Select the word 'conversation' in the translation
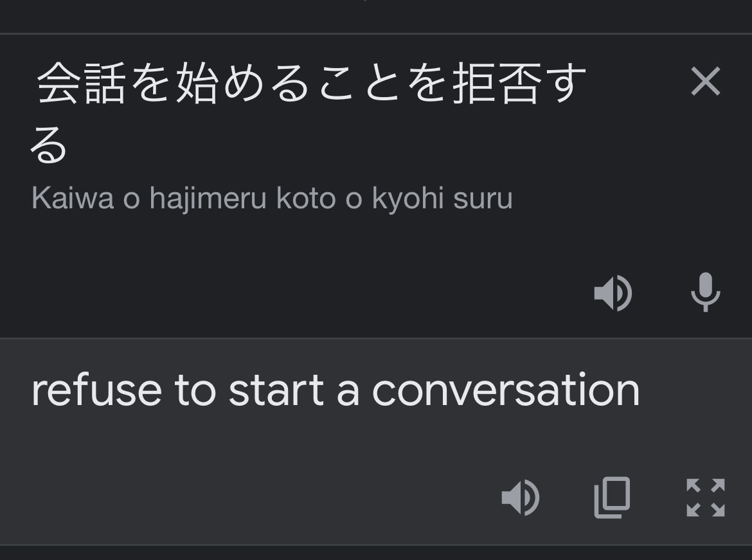Screen dimensions: 752x560 pyautogui.click(x=505, y=390)
